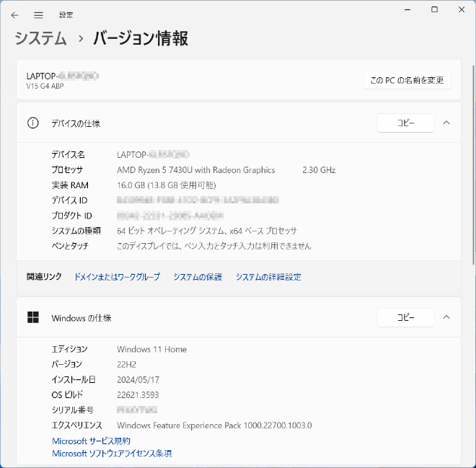Click the 22H2 version value
Image resolution: width=476 pixels, height=468 pixels.
pos(127,364)
